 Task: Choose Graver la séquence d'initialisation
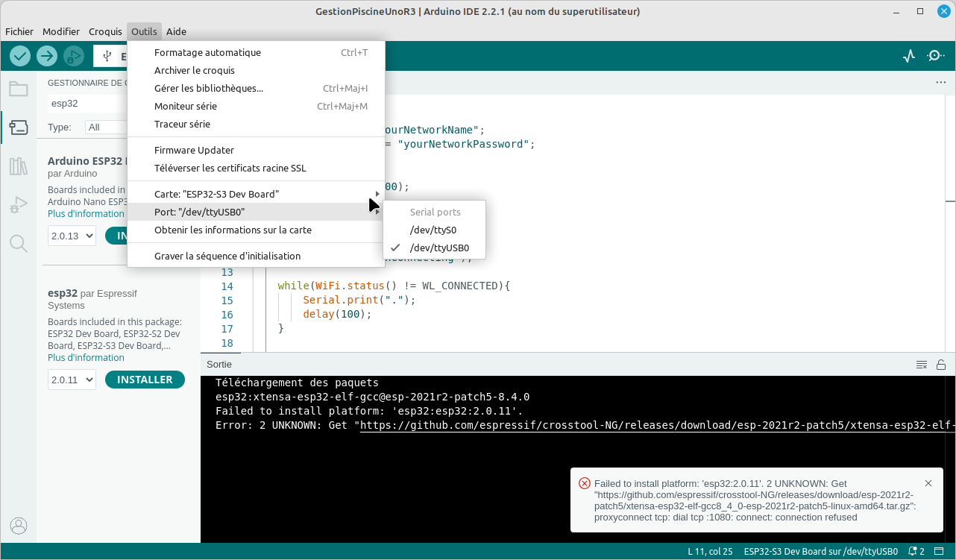tap(256, 257)
